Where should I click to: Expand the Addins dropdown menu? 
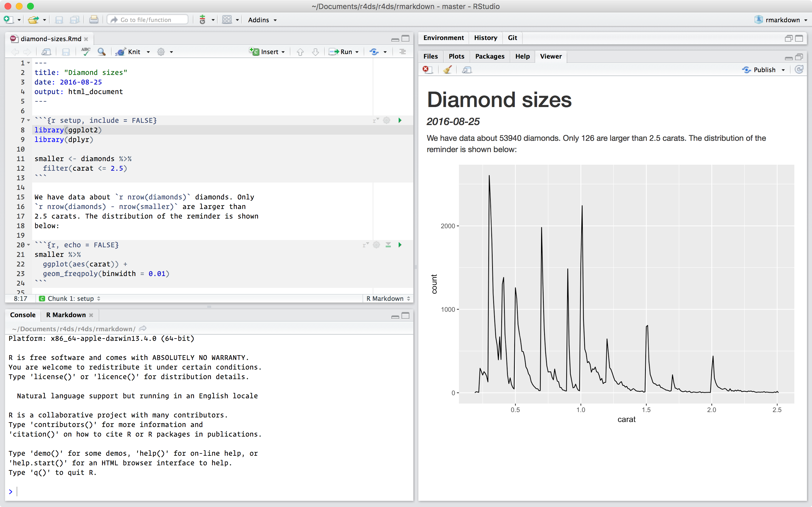pos(262,20)
